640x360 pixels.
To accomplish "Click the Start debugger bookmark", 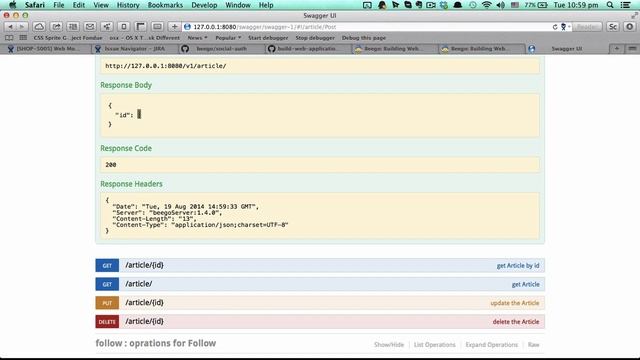I will click(x=268, y=38).
